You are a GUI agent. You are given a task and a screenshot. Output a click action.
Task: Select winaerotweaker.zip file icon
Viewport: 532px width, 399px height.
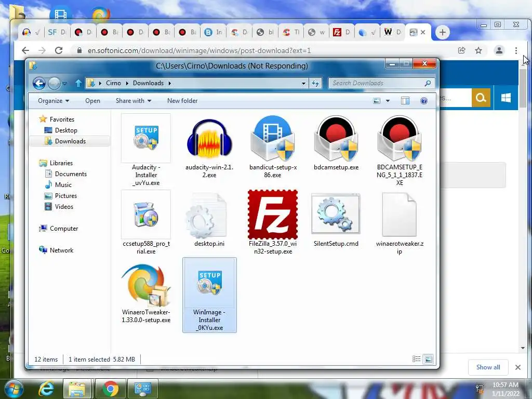[399, 215]
